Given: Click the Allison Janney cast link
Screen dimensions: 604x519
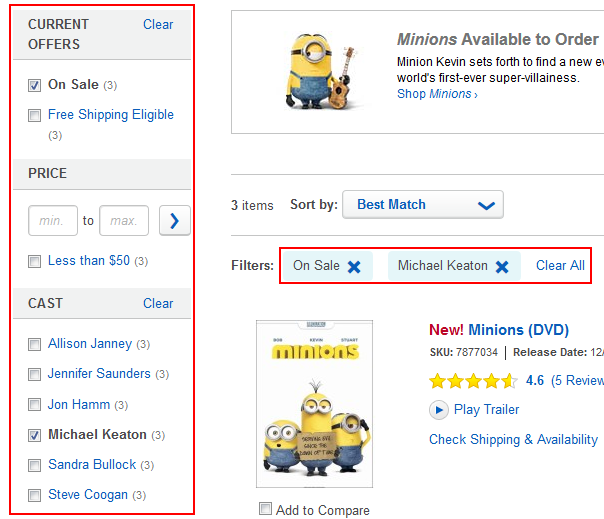Looking at the screenshot, I should [90, 344].
